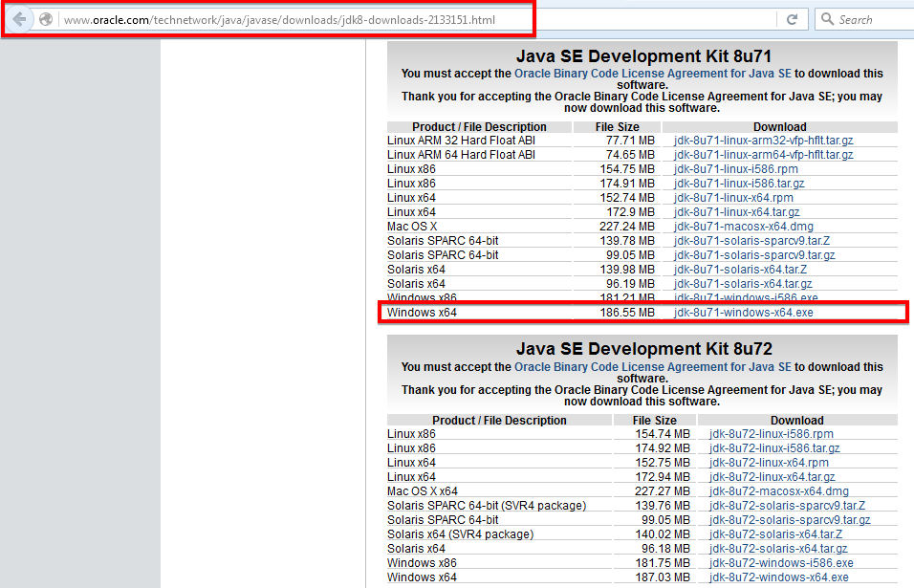This screenshot has height=588, width=914.
Task: Download jdk-8u71-linux-arm64-vfp-hflt.tar.gz
Action: (x=763, y=155)
